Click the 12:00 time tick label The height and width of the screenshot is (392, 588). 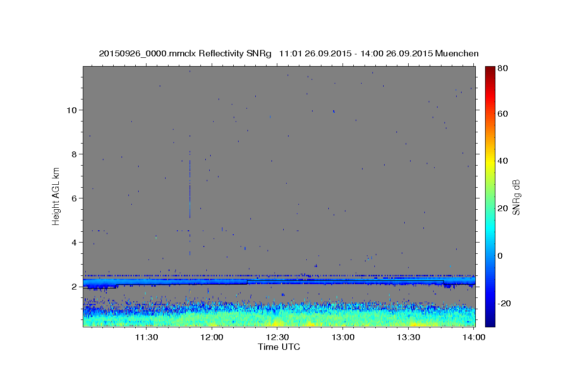(212, 337)
